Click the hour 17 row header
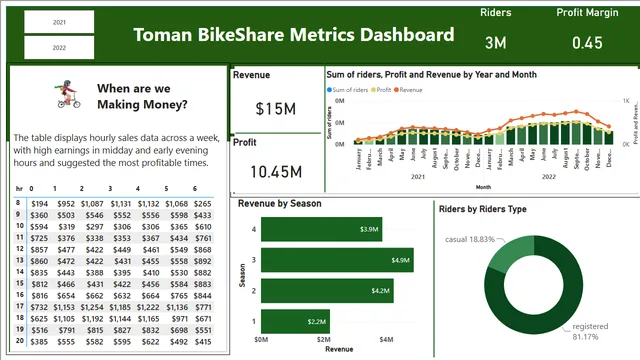Screen dimensions: 640x360 [20, 306]
